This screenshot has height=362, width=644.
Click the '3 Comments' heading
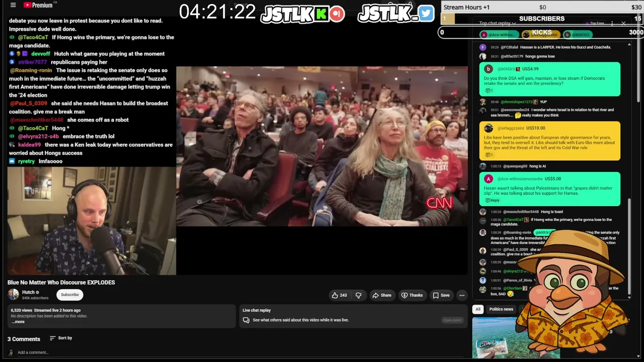(24, 339)
